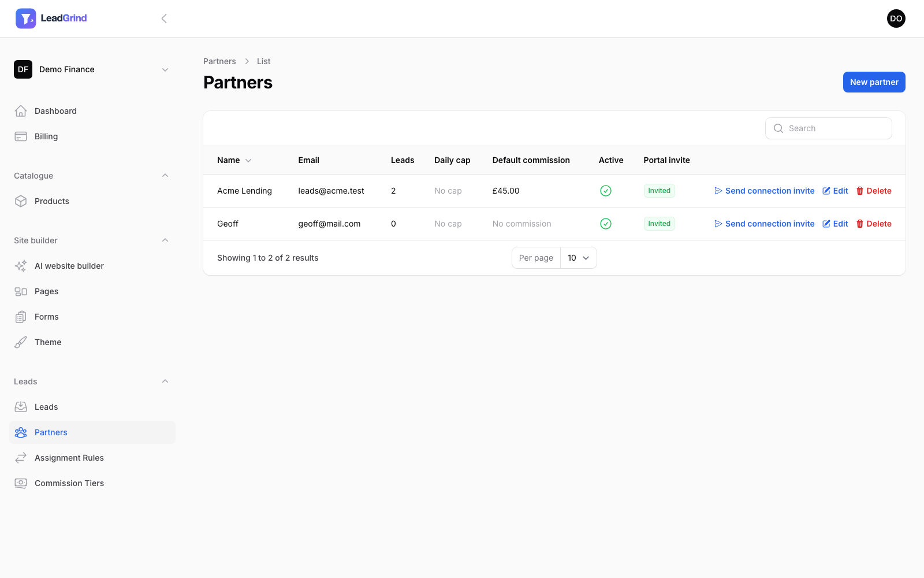The width and height of the screenshot is (924, 578).
Task: Open the Products page
Action: click(x=92, y=201)
